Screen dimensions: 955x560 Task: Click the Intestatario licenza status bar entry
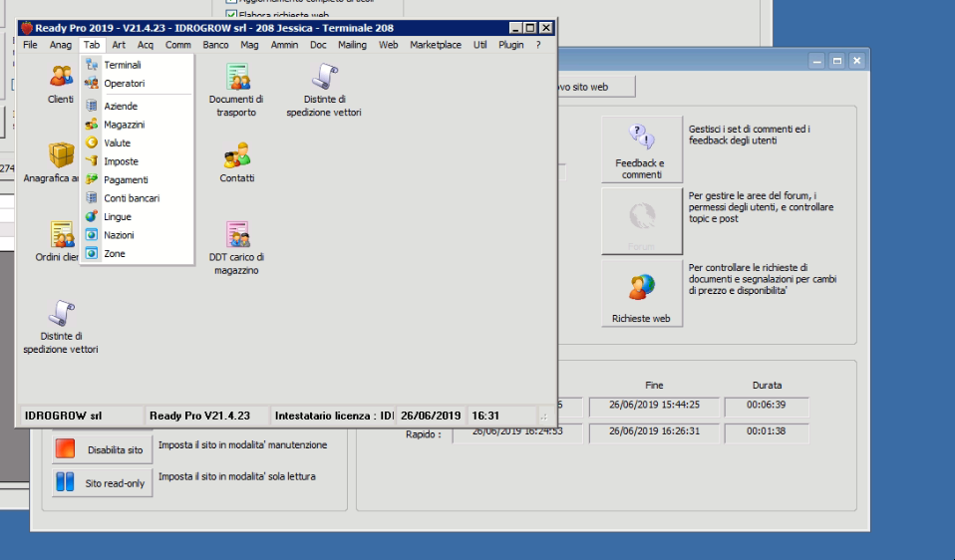[x=333, y=416]
